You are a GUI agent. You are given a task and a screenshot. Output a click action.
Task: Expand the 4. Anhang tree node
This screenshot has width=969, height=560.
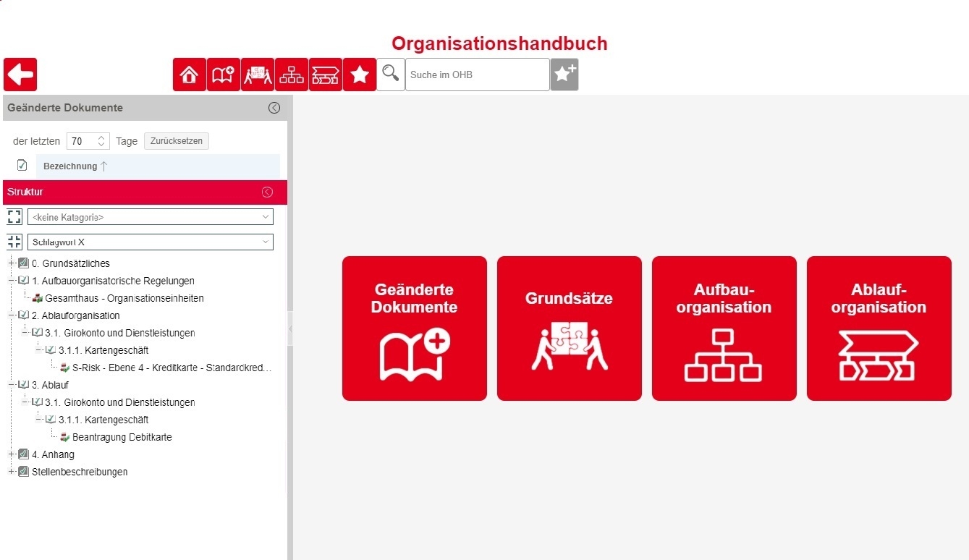(x=11, y=454)
